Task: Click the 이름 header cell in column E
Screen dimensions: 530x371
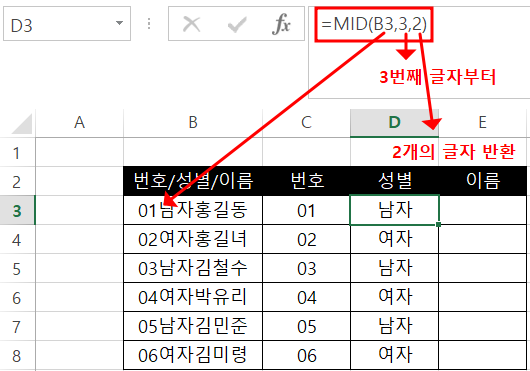Action: [483, 181]
